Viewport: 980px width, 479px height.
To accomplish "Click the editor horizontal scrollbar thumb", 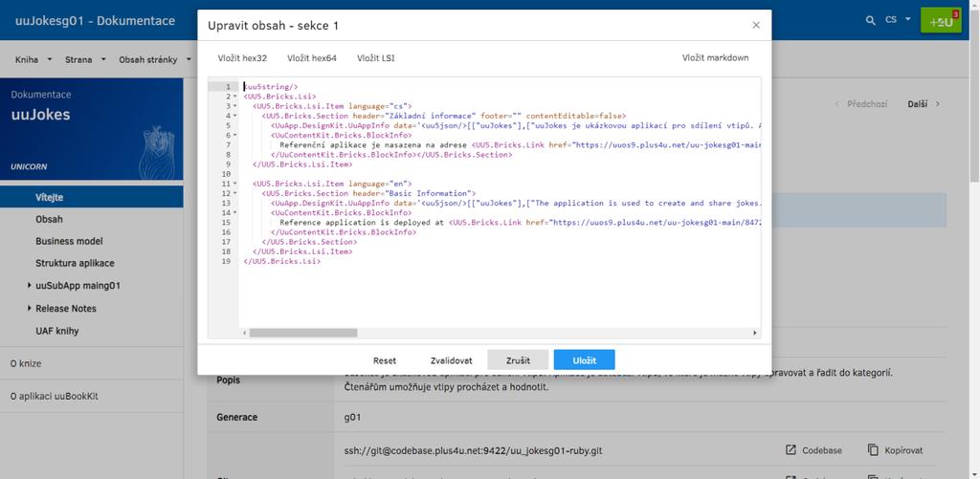I will coord(303,333).
